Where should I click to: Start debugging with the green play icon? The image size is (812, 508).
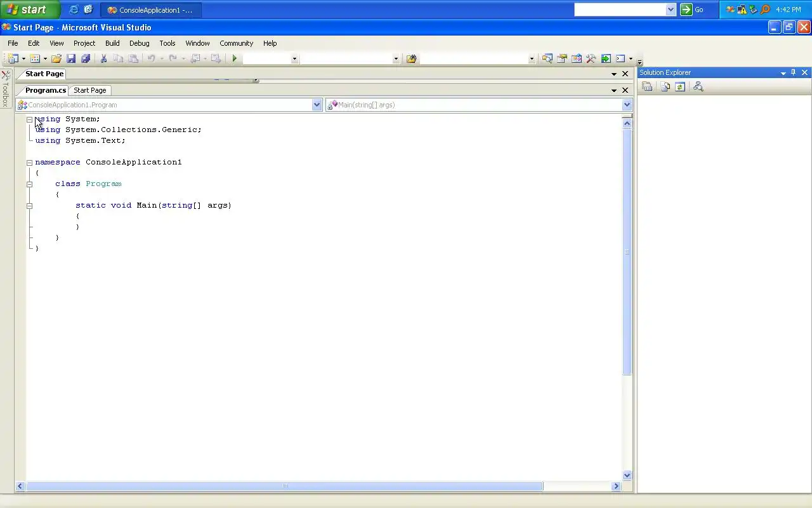click(235, 58)
